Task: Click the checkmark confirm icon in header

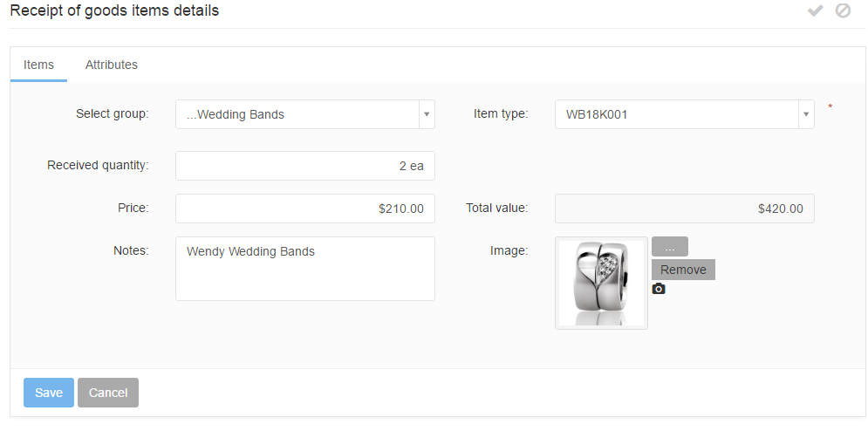Action: pyautogui.click(x=816, y=11)
